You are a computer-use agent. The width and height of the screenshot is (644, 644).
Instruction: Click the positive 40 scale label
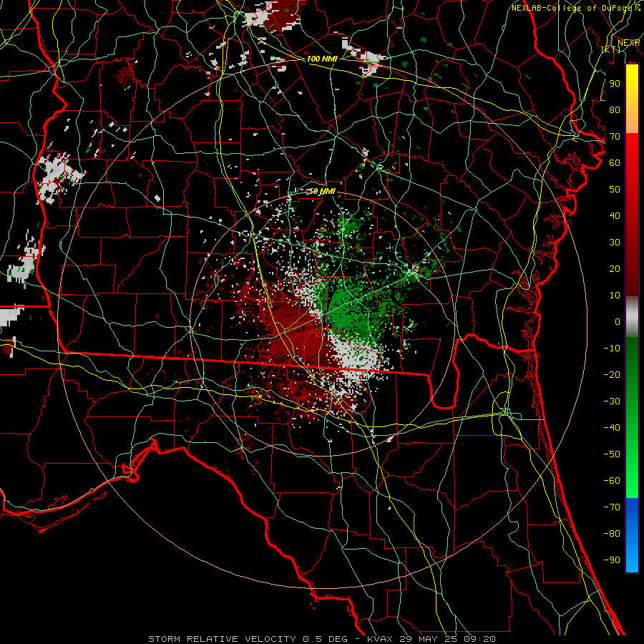[615, 215]
